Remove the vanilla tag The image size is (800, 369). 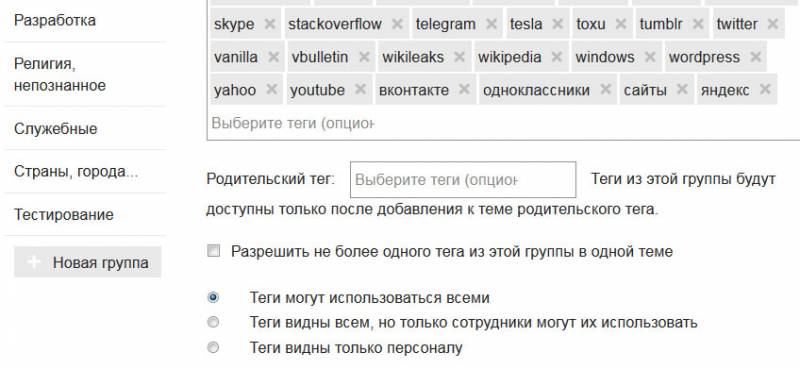(273, 57)
